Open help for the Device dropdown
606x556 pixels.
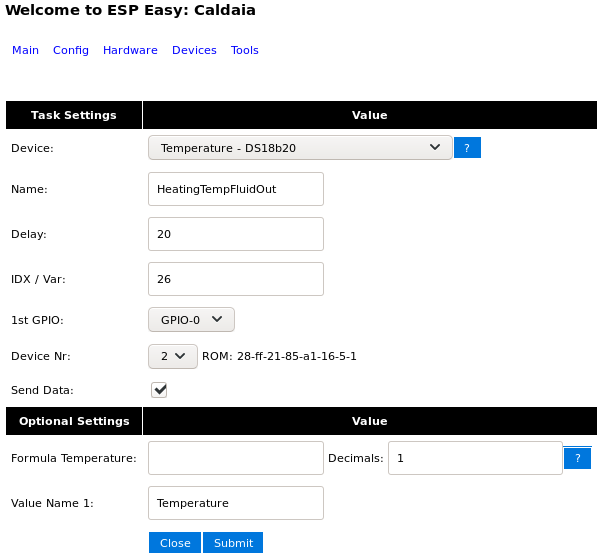coord(467,148)
